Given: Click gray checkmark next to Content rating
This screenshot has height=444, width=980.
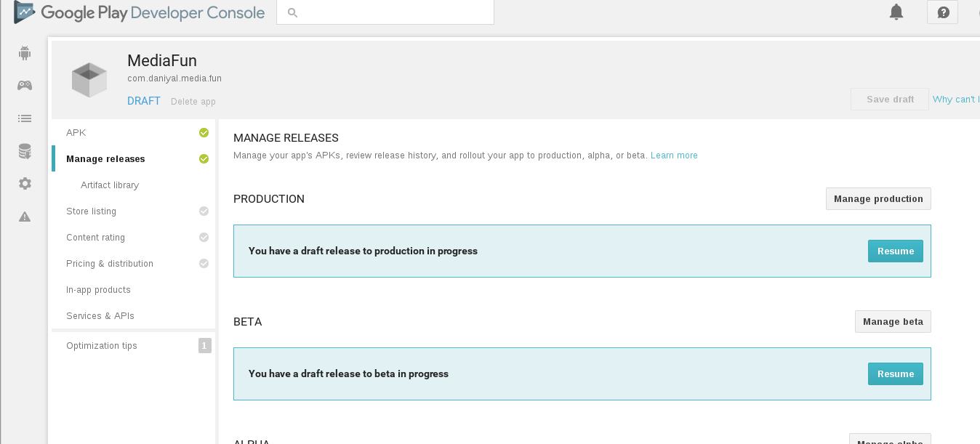Looking at the screenshot, I should coord(204,238).
